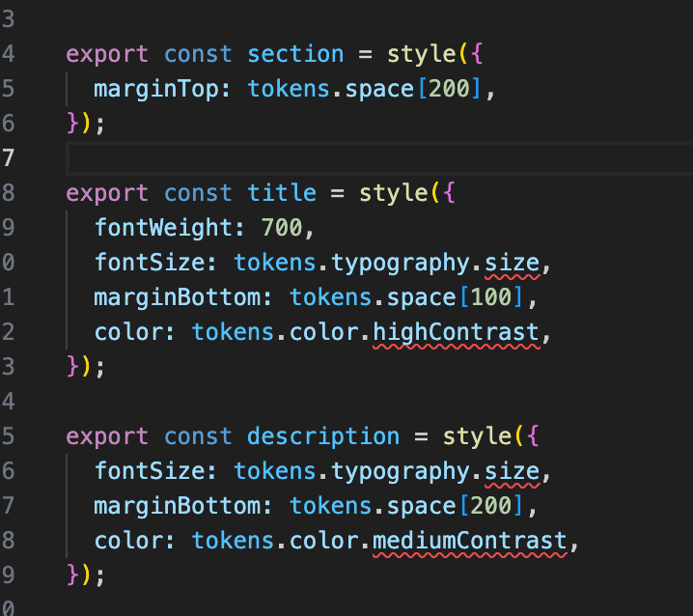Click the underlined 'size' in description style
The image size is (693, 616).
[512, 472]
